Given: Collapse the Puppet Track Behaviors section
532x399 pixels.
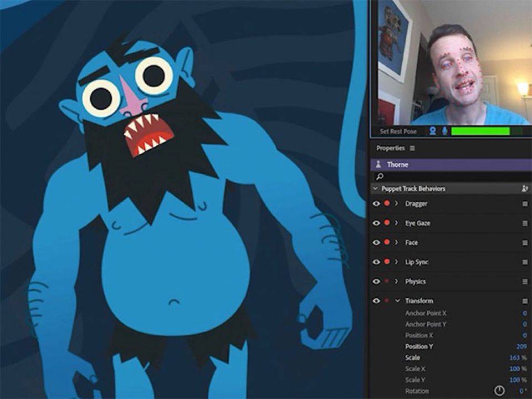Looking at the screenshot, I should pyautogui.click(x=375, y=189).
